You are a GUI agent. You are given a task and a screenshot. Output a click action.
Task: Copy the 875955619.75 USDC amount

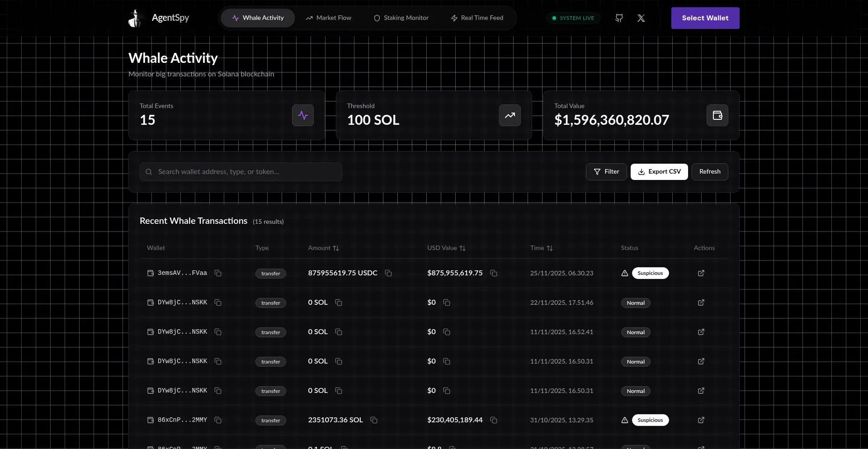(388, 273)
